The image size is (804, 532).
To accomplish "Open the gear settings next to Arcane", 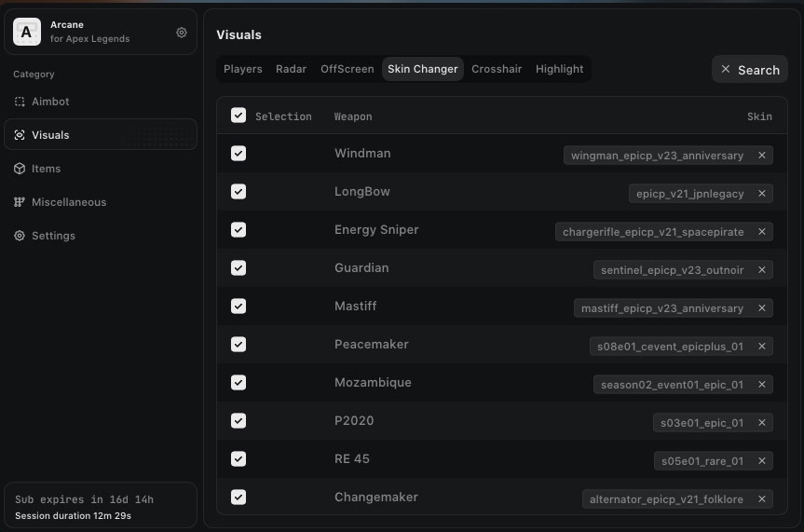I will [x=182, y=33].
